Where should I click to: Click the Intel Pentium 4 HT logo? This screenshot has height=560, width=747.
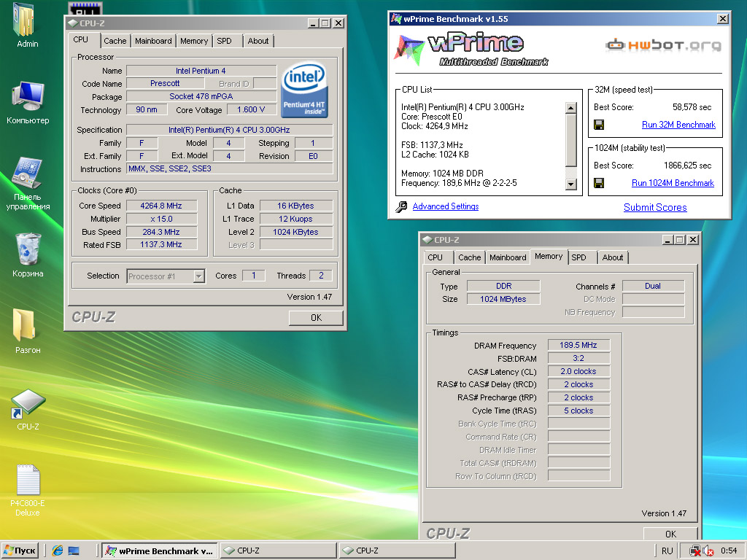(304, 90)
